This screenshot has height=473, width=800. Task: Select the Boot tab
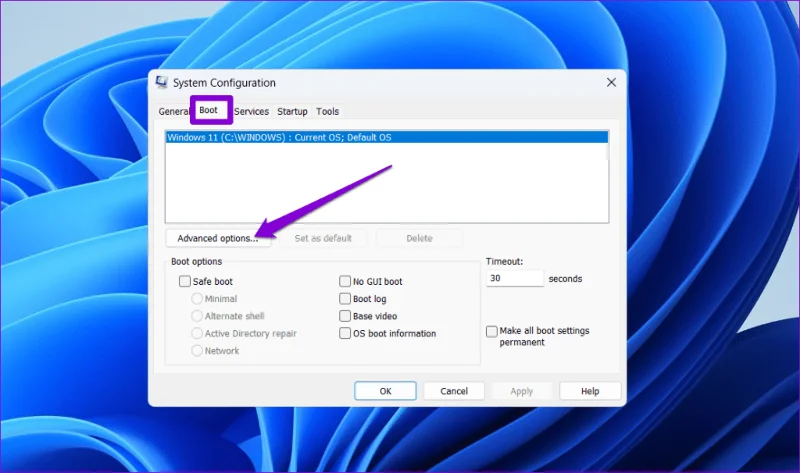click(209, 110)
